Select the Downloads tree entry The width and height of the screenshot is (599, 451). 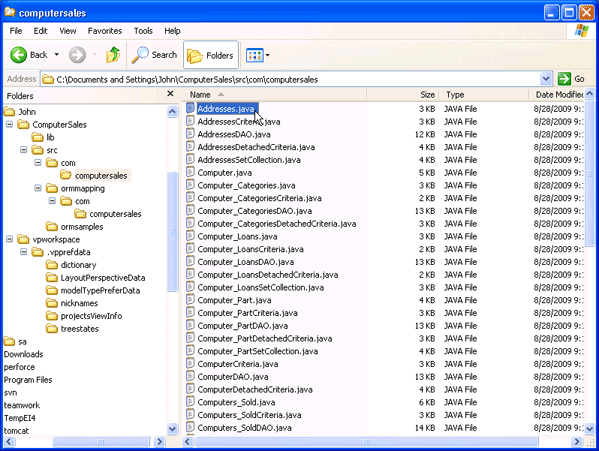click(23, 354)
